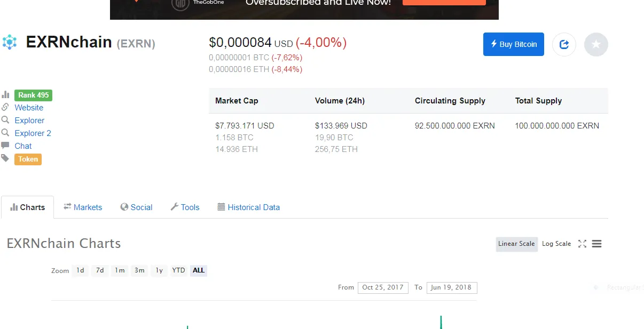Screen dimensions: 644x329
Task: Set chart zoom to 3m
Action: pos(139,270)
